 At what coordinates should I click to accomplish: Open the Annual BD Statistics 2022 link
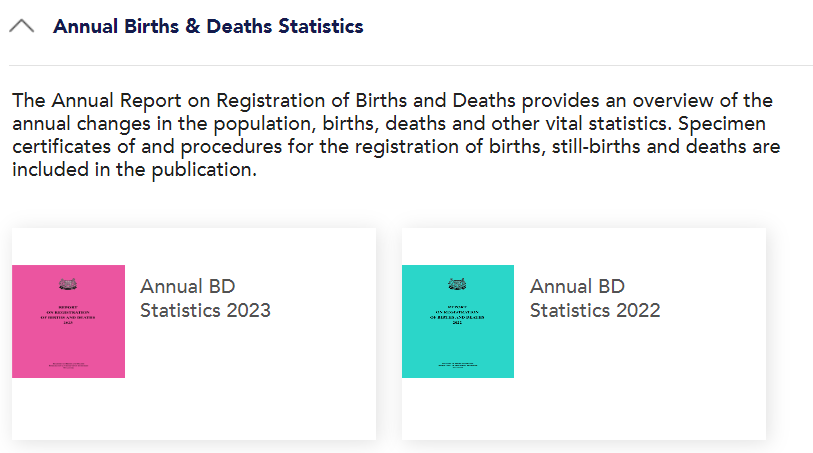595,298
